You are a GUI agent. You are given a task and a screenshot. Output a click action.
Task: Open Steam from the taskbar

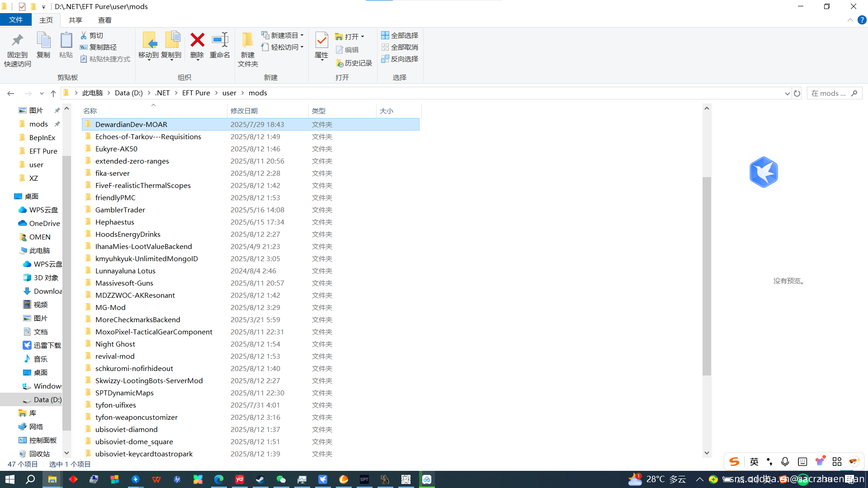[x=260, y=479]
